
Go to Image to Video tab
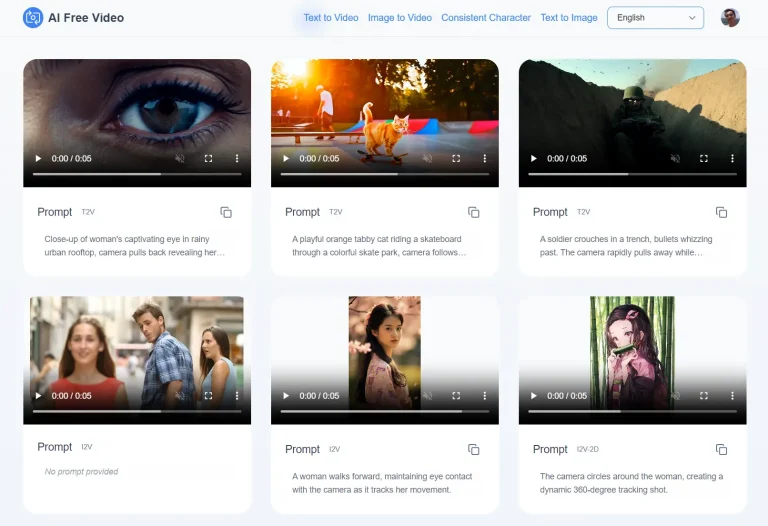pos(400,18)
